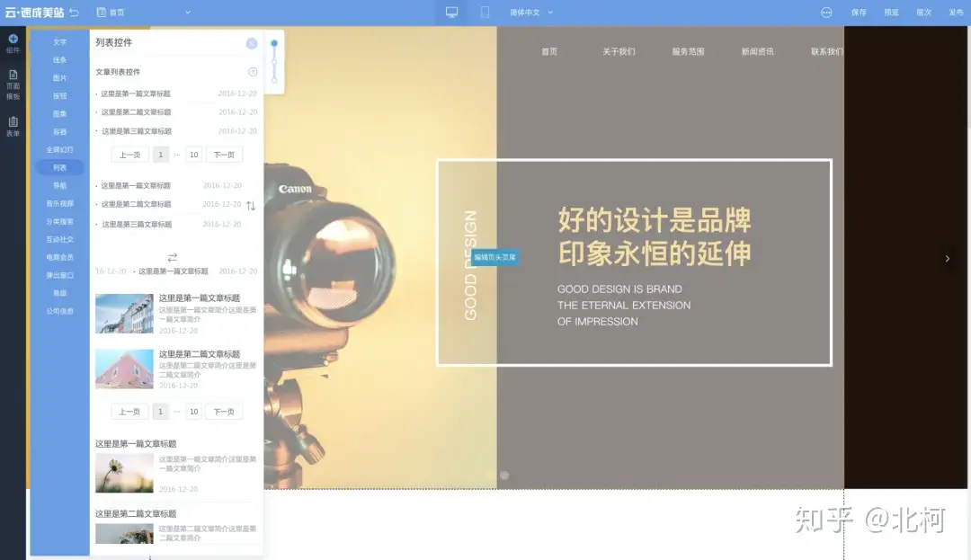Image resolution: width=971 pixels, height=560 pixels.
Task: Switch to desktop preview mode
Action: click(451, 13)
